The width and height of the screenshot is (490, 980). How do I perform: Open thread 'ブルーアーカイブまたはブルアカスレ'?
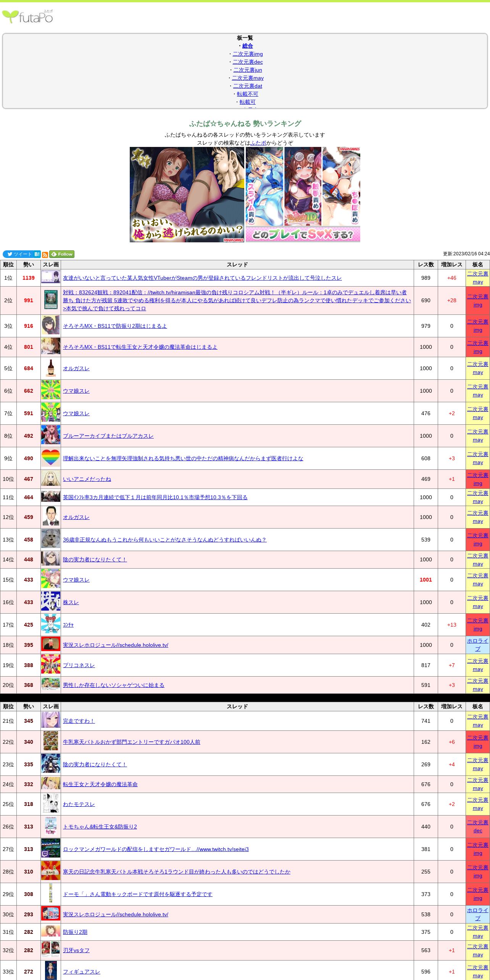[x=108, y=436]
